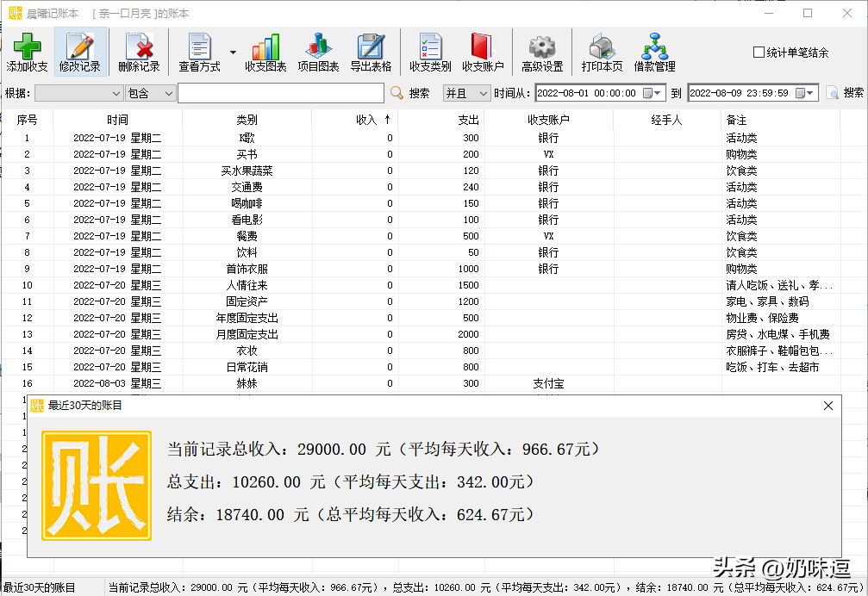The image size is (868, 596).
Task: Open the 查看方式 view mode icon
Action: pyautogui.click(x=199, y=53)
